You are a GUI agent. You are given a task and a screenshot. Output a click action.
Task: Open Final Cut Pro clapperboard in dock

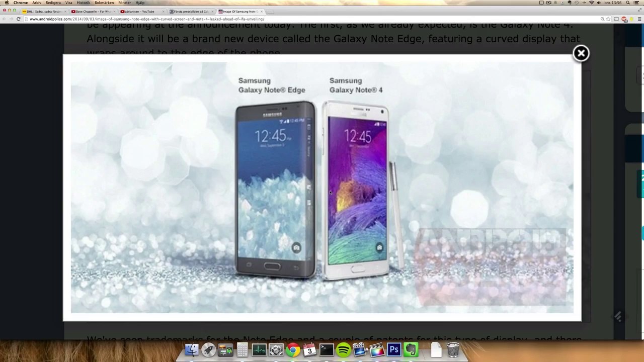[377, 350]
